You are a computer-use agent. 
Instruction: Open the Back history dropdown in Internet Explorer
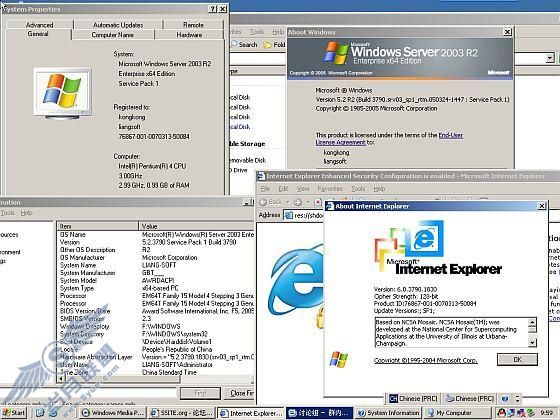click(288, 202)
